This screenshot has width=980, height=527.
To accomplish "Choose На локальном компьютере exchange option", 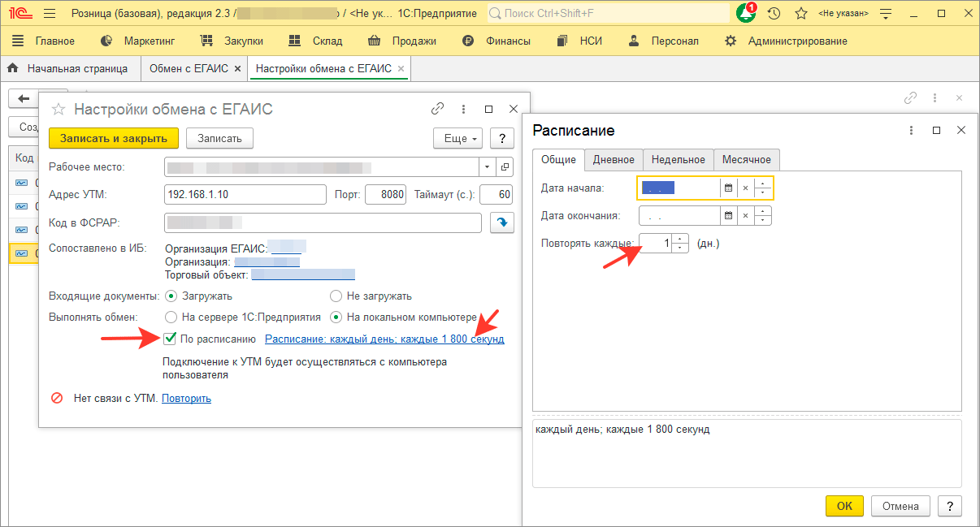I will pyautogui.click(x=336, y=317).
